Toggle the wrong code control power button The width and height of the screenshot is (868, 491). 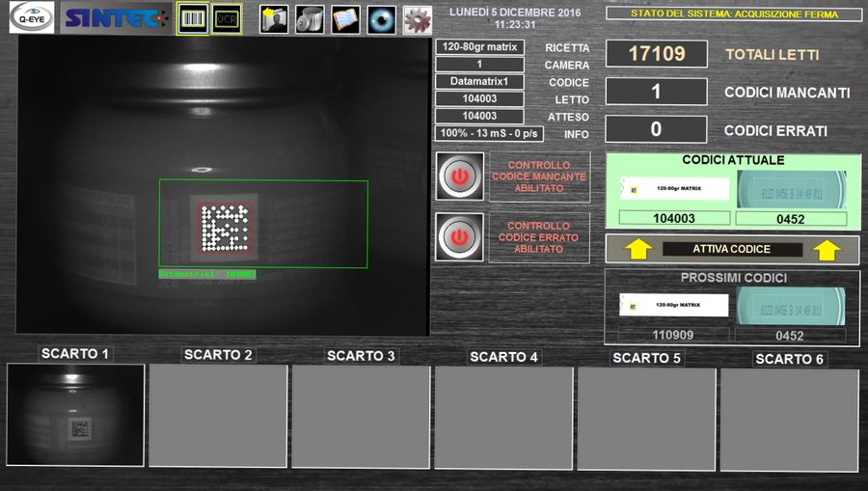(459, 237)
